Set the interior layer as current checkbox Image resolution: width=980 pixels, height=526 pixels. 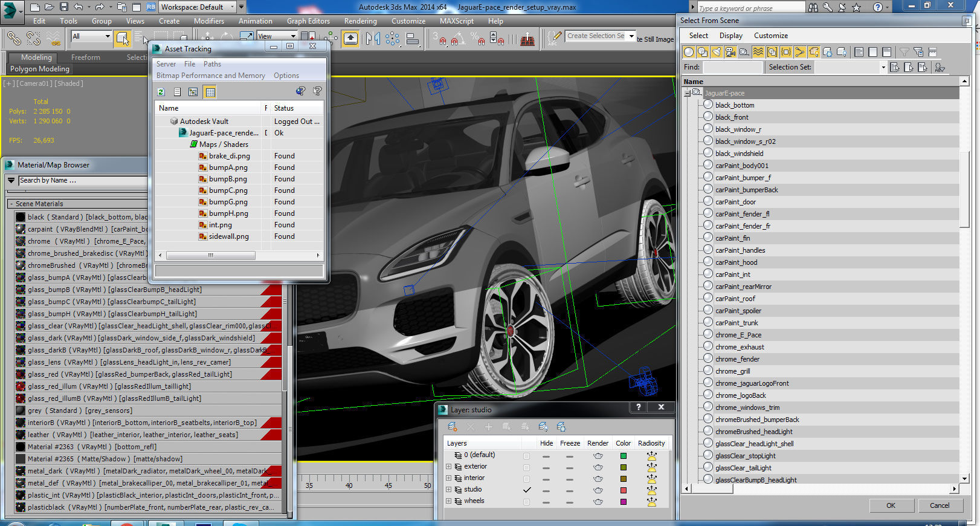pos(527,479)
